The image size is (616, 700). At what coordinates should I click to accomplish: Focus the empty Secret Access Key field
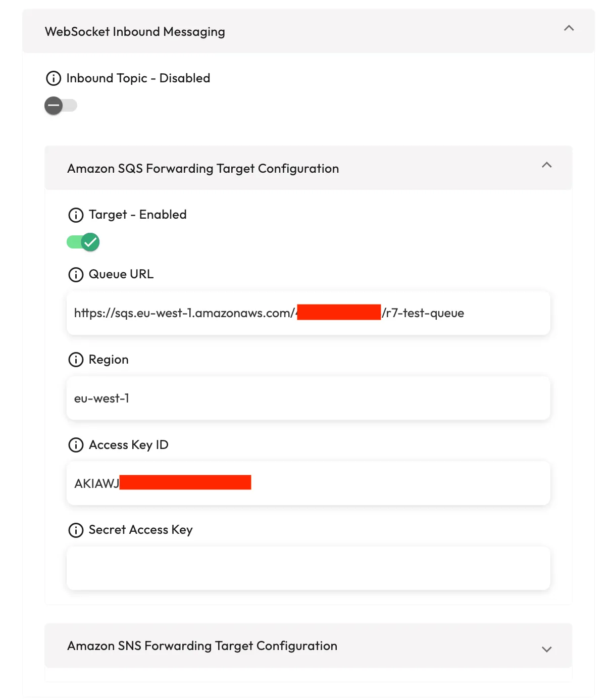308,568
